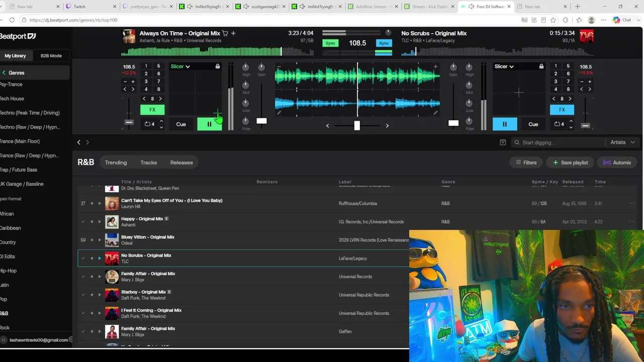The width and height of the screenshot is (644, 362).
Task: Switch to Tracks tab
Action: pos(148,162)
